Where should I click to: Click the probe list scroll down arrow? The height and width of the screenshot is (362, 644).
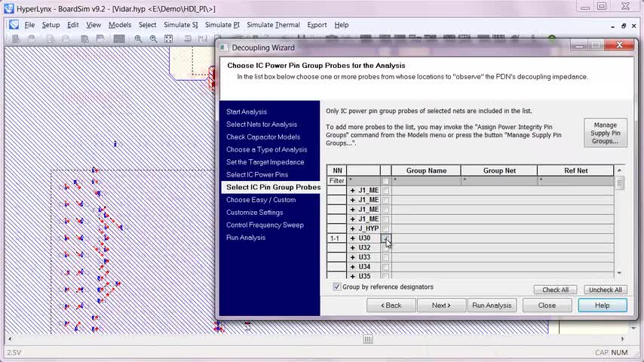tap(619, 273)
